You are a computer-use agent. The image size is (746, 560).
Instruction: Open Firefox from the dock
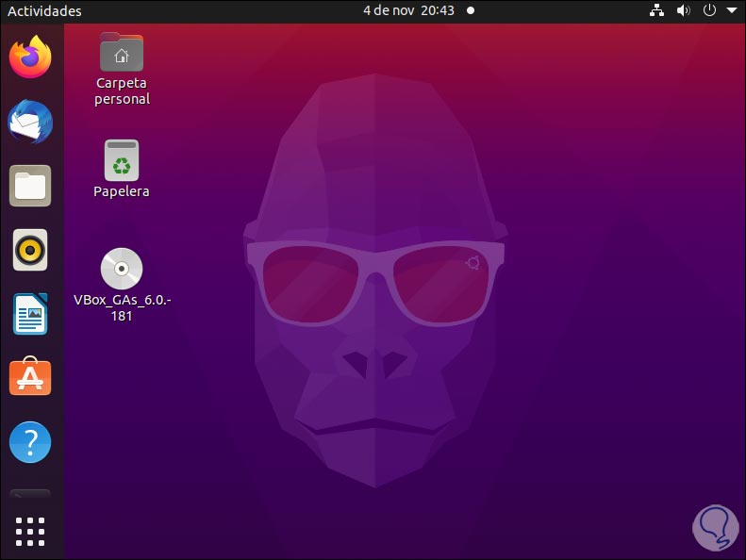point(30,57)
